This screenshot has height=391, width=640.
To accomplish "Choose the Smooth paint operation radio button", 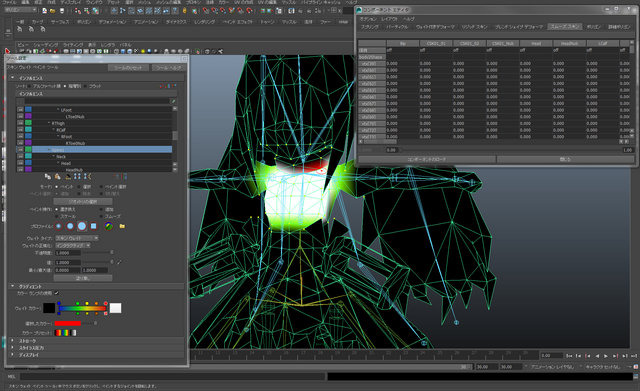I will [101, 216].
